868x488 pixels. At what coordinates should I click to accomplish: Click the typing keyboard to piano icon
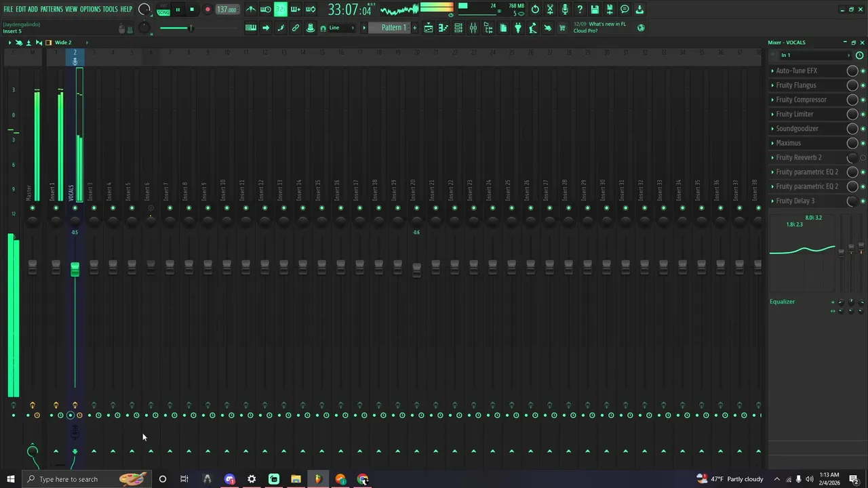(x=251, y=28)
